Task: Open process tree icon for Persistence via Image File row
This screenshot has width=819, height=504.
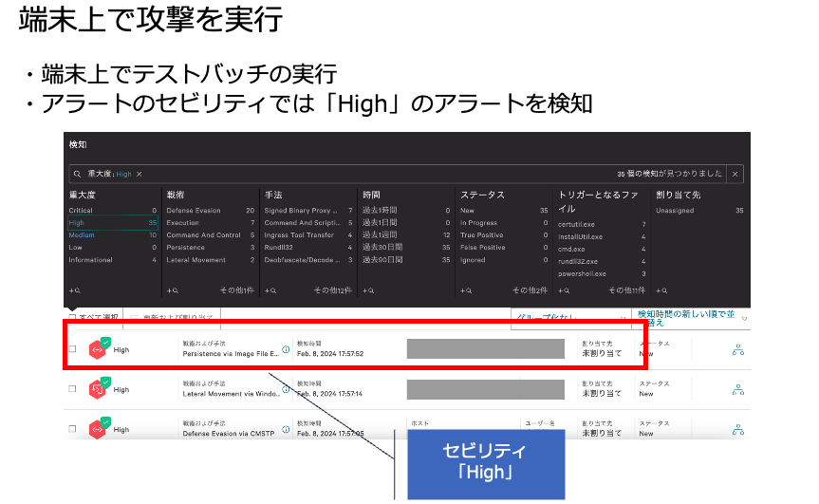Action: (x=738, y=350)
